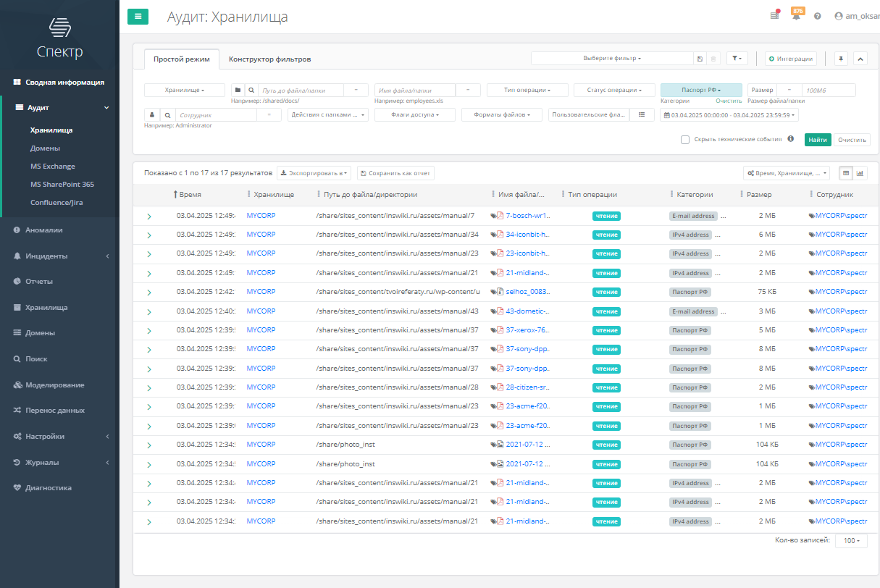Click the green 'Найти' button
880x588 pixels.
pyautogui.click(x=817, y=140)
